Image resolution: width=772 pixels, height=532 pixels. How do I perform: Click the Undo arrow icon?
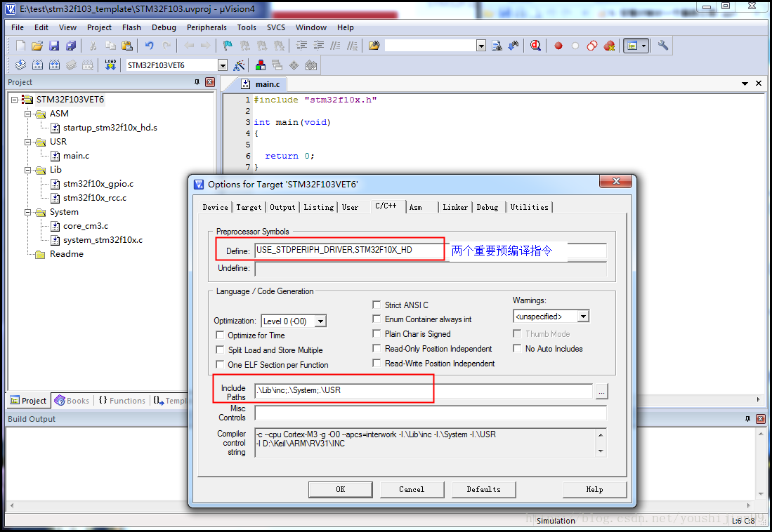pyautogui.click(x=149, y=46)
